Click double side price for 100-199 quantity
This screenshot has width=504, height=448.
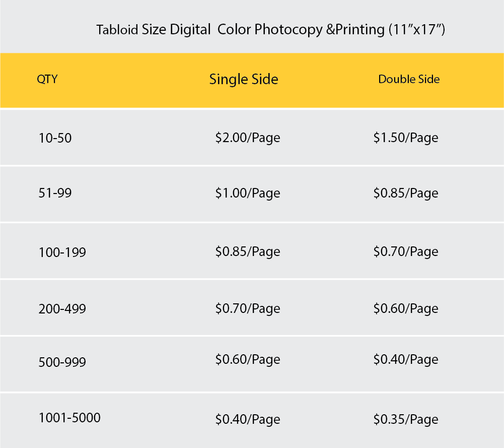(405, 251)
